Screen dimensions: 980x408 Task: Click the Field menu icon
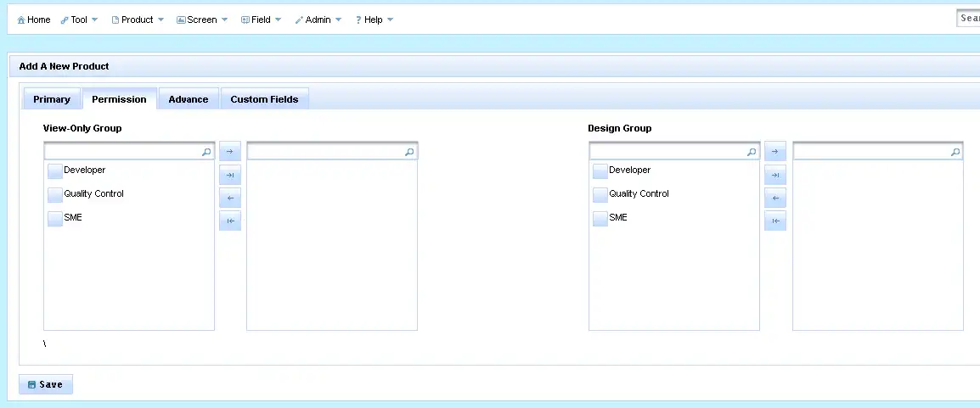[x=245, y=20]
